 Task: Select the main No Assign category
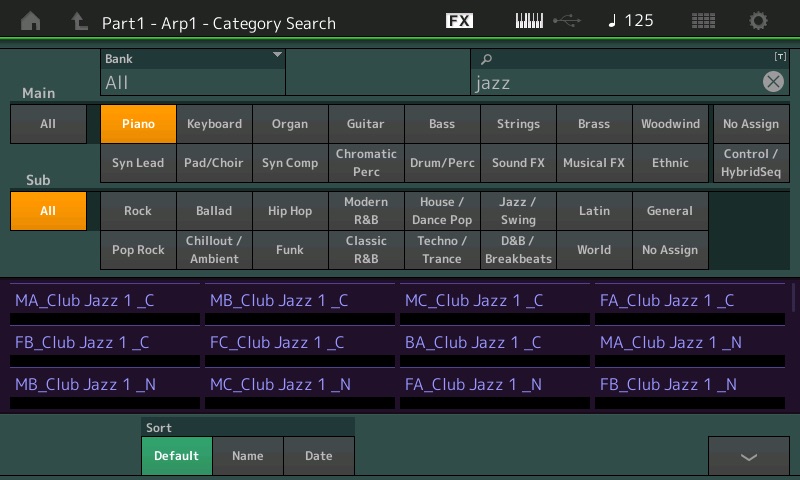point(751,124)
